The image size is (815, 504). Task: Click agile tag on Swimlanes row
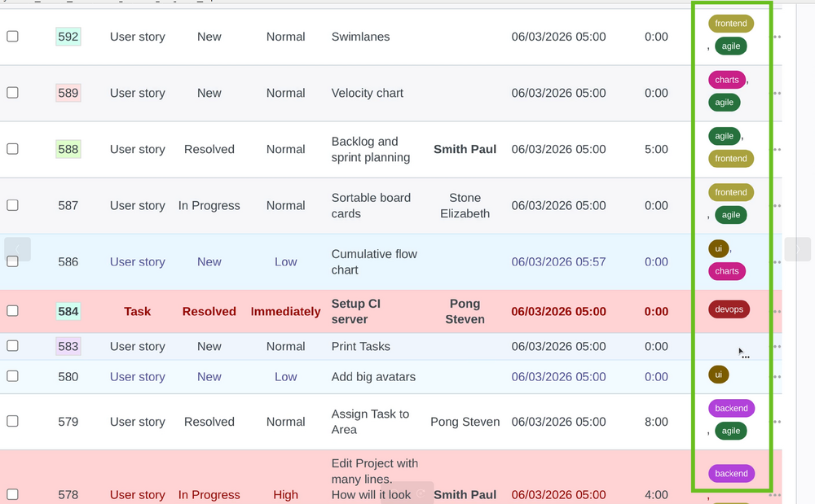tap(731, 46)
